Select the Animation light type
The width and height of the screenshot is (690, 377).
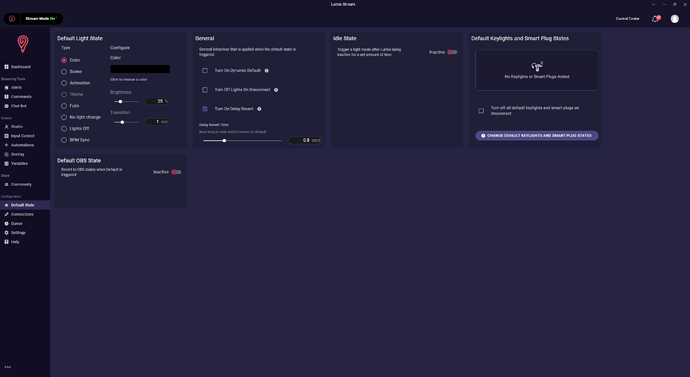pos(64,83)
